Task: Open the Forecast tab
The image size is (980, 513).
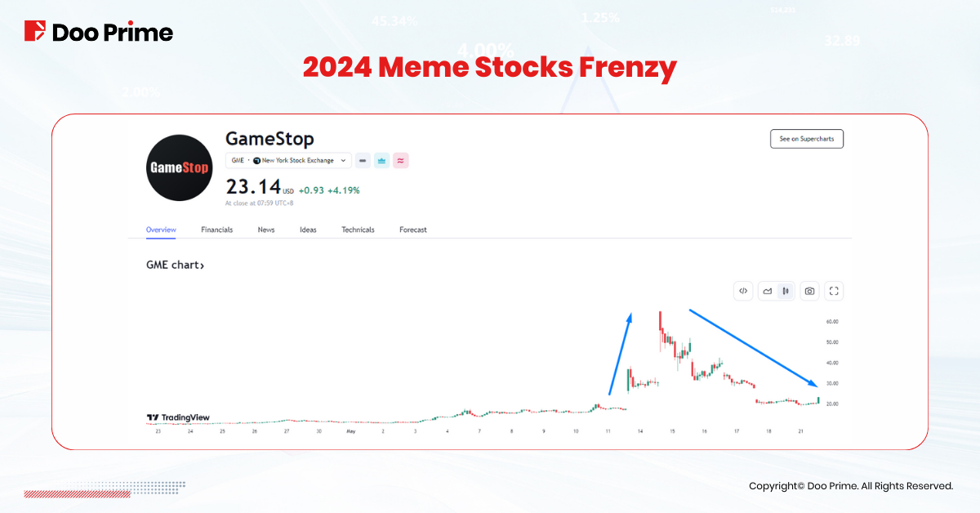Action: (412, 230)
